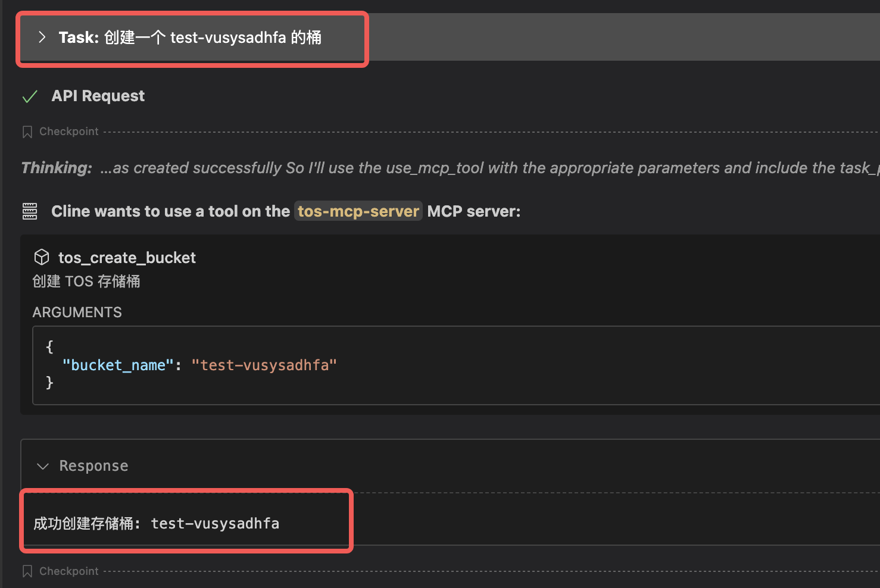Select the top Checkpoint label
The width and height of the screenshot is (880, 588).
coord(69,132)
